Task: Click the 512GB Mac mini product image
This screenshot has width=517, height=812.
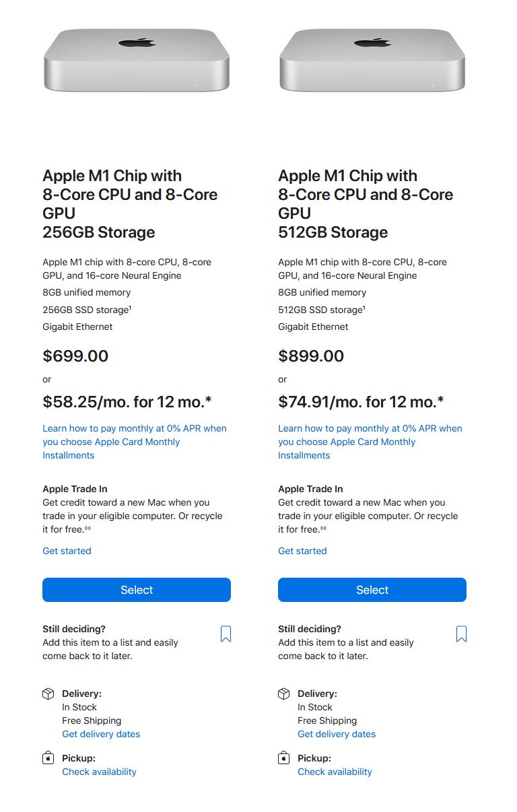Action: click(x=372, y=60)
